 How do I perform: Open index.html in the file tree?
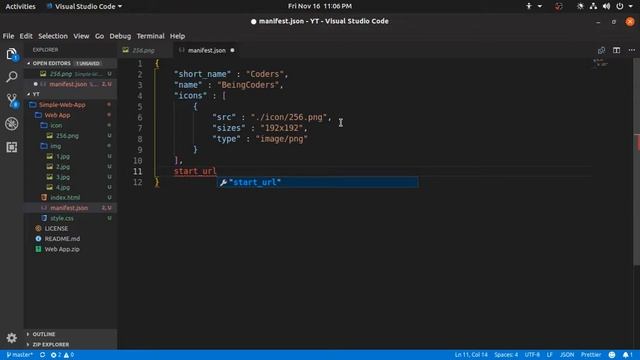[x=70, y=198]
